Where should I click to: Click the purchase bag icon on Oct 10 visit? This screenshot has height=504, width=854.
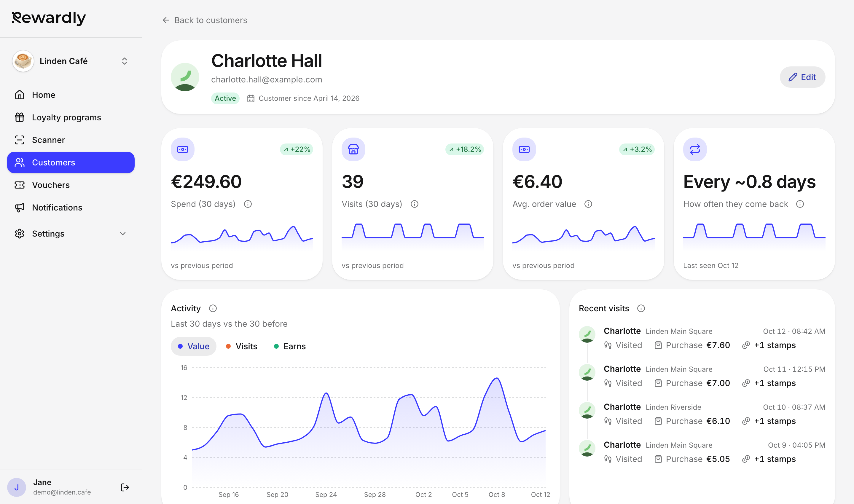(x=658, y=422)
